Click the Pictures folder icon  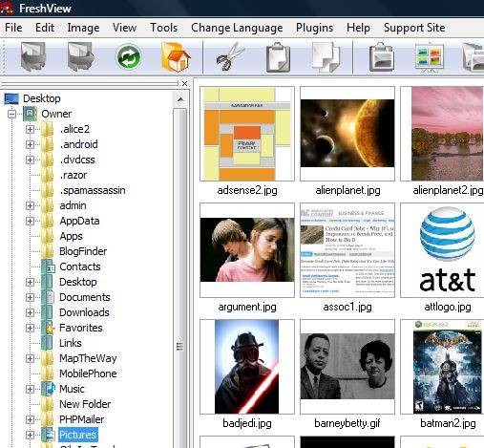tap(48, 435)
